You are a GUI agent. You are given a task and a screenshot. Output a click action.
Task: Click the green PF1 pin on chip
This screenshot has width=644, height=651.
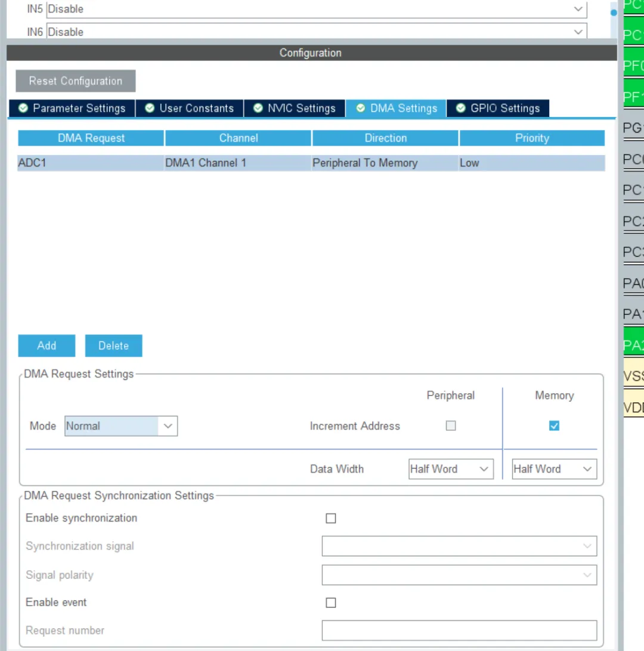click(x=633, y=97)
